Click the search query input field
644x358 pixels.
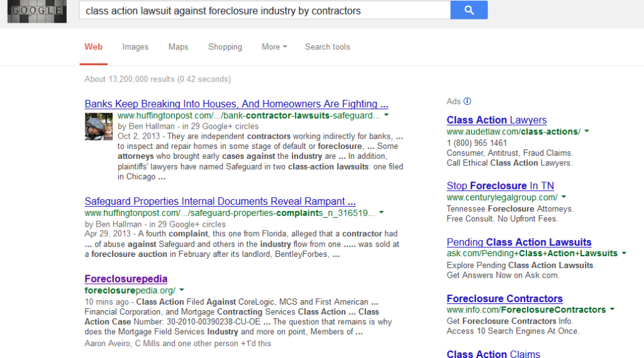click(265, 10)
